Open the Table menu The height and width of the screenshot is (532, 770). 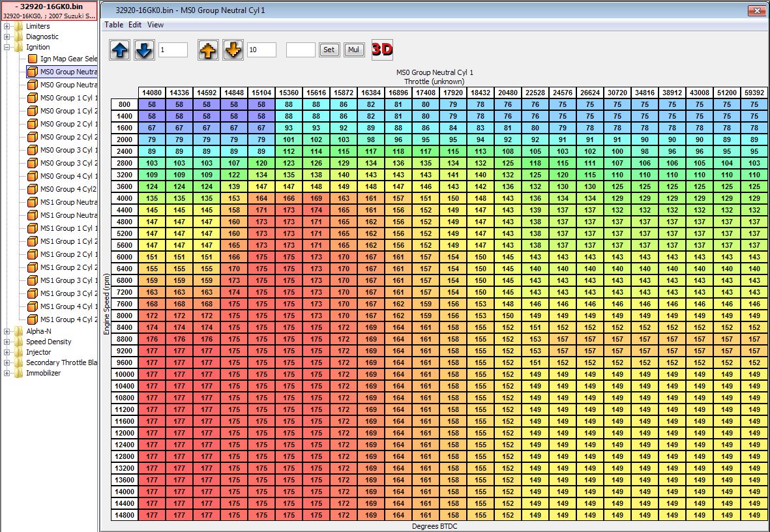click(114, 25)
